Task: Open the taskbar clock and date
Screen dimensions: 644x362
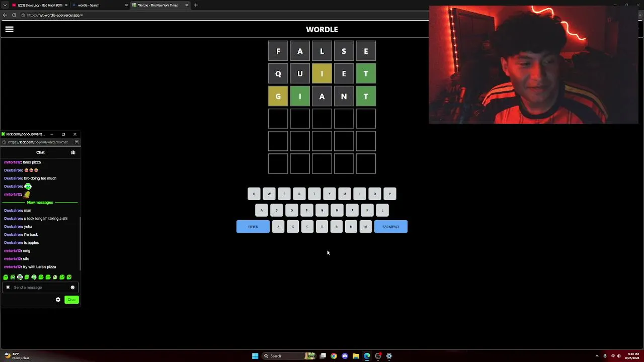Action: tap(633, 356)
